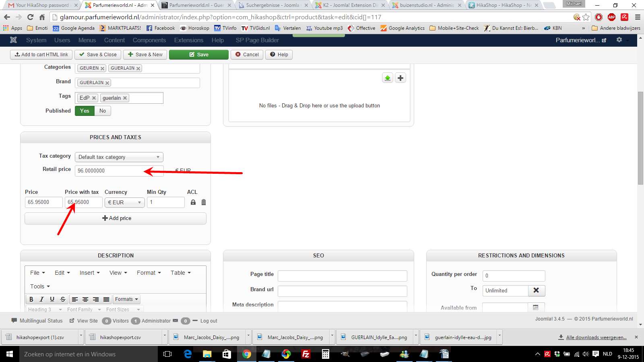Open the Tax category dropdown
This screenshot has width=644, height=362.
tap(119, 157)
